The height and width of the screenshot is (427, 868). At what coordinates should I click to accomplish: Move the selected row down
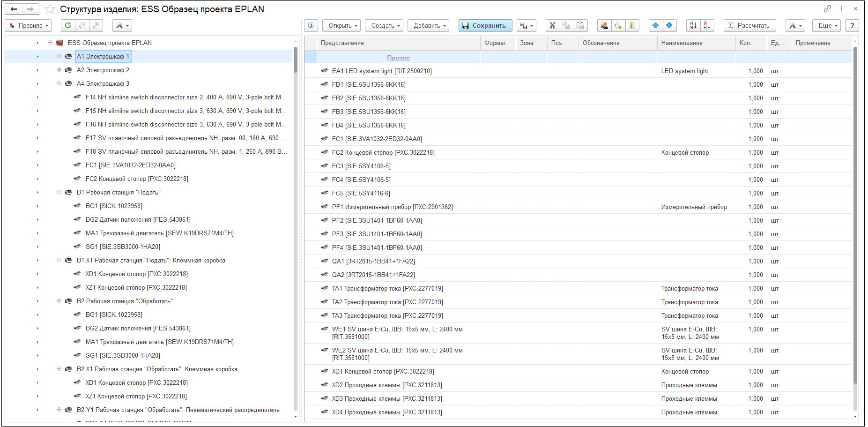click(x=669, y=25)
